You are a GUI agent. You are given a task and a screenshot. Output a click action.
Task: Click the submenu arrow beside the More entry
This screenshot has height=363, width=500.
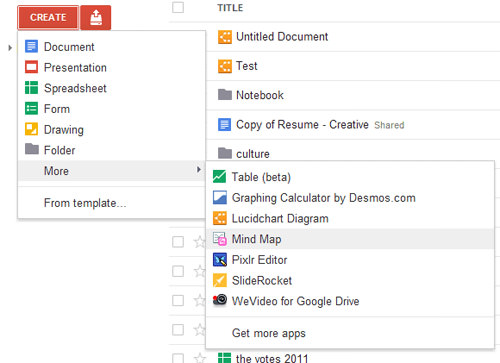[x=199, y=170]
